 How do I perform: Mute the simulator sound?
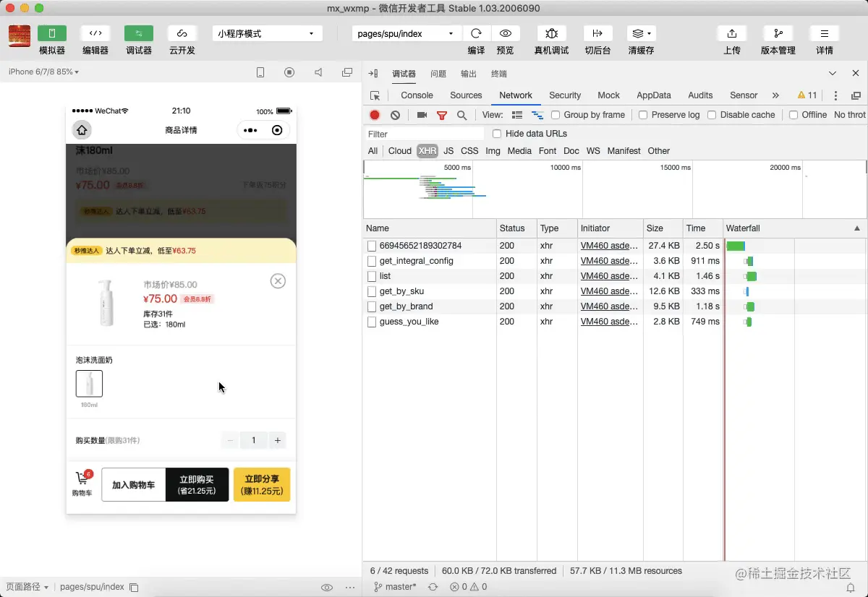(318, 72)
